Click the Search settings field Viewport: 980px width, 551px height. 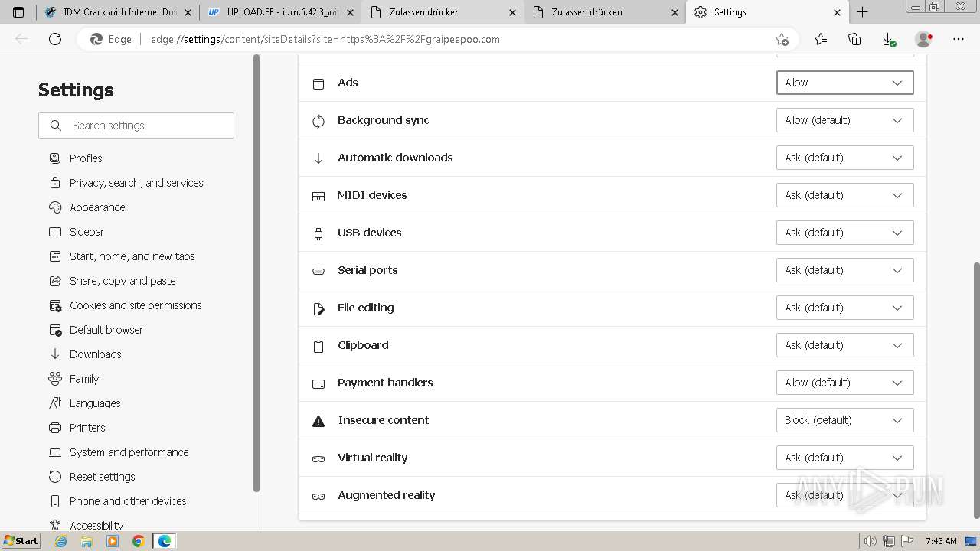click(x=136, y=126)
